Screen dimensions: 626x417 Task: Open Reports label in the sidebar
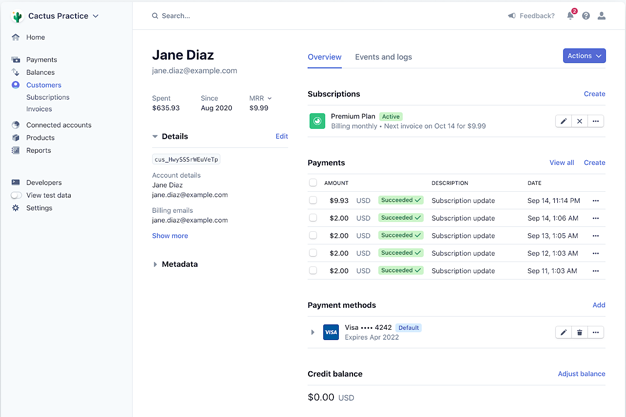point(38,151)
